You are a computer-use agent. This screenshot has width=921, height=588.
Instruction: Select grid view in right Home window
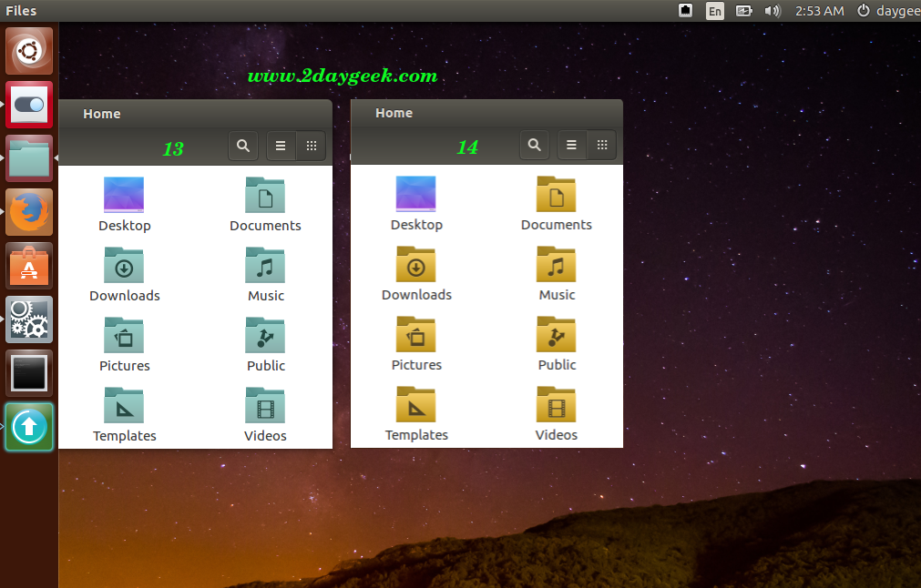(x=601, y=145)
